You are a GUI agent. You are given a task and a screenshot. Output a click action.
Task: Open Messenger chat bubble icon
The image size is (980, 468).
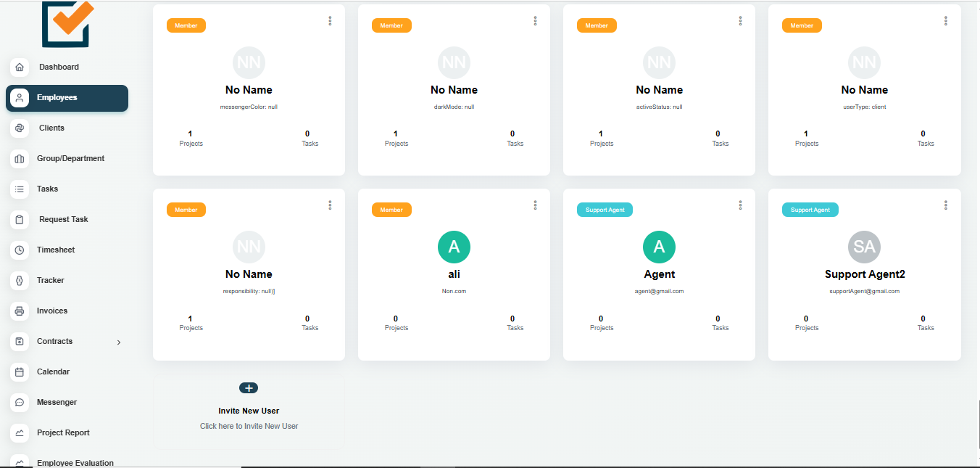click(x=20, y=402)
